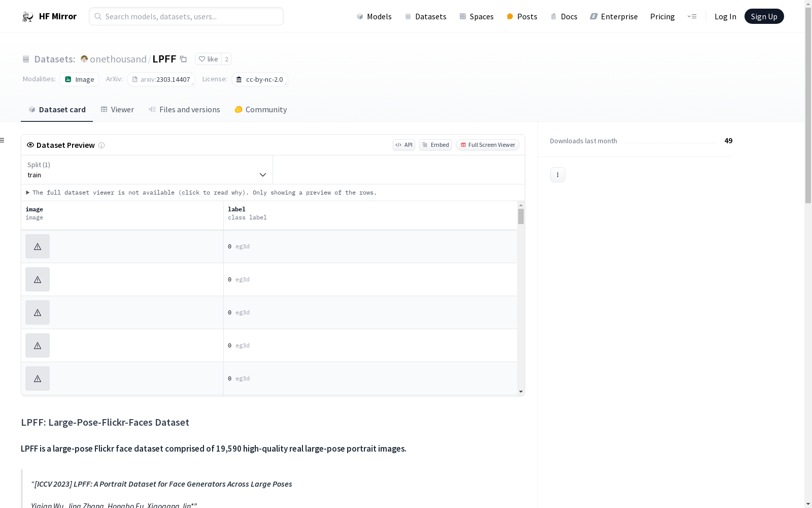
Task: Click the Datasets stack icon beside title
Action: (26, 59)
